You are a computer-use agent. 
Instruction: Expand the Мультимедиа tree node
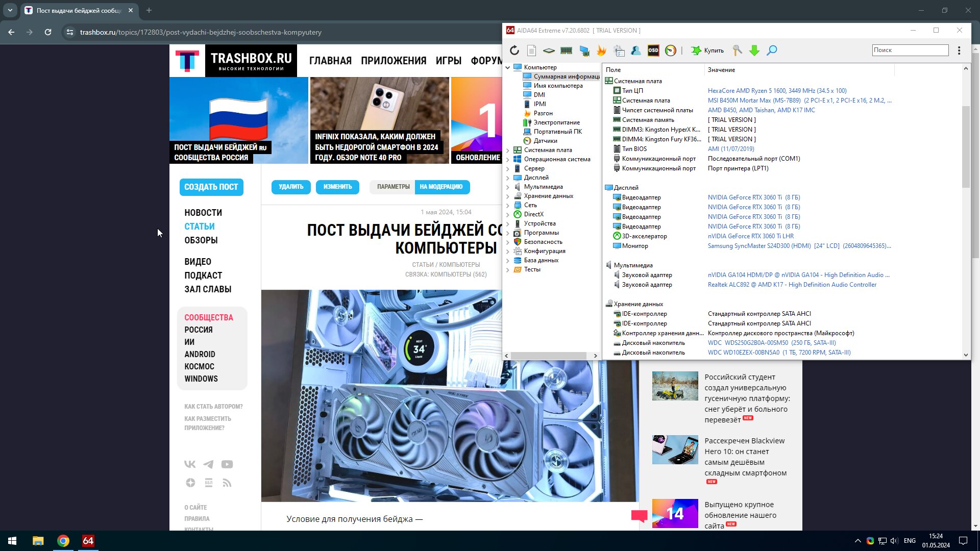(x=508, y=187)
